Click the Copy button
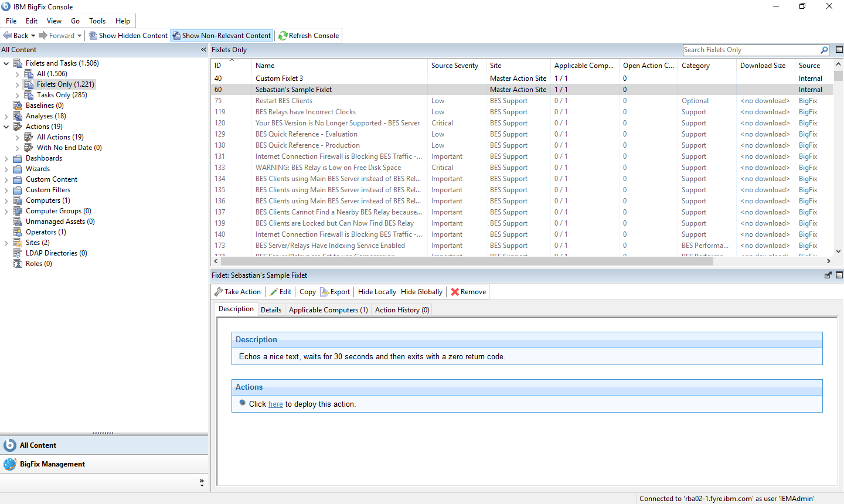This screenshot has height=504, width=844. tap(308, 292)
